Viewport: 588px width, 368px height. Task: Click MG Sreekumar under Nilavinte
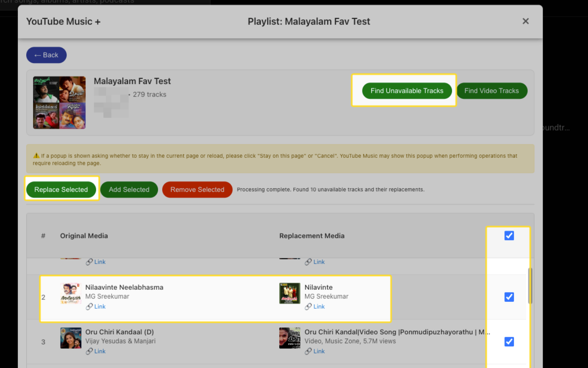coord(327,296)
